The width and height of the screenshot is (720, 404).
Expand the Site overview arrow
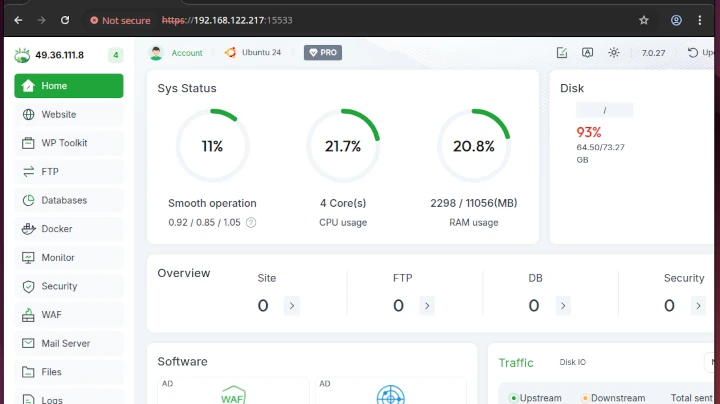coord(291,306)
